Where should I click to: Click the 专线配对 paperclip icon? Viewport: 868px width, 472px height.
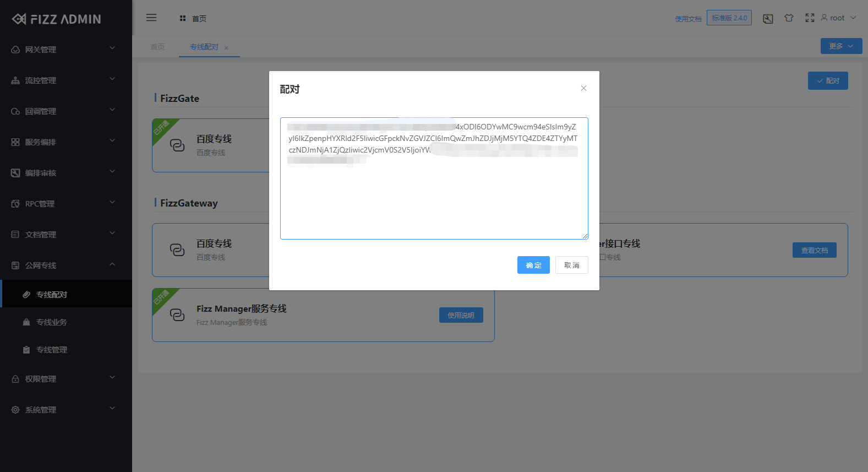click(x=26, y=295)
